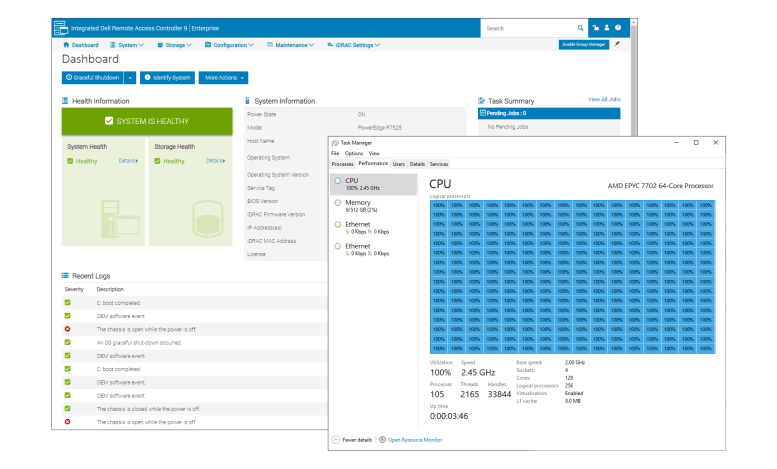Click the search magnifier icon in iDRAC
Screen dimensions: 777x469
tap(580, 28)
